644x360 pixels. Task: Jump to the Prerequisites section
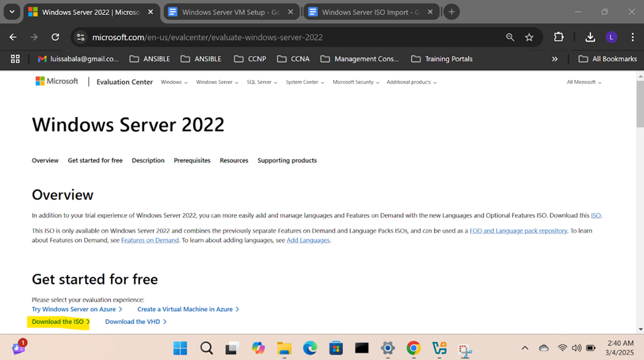pyautogui.click(x=192, y=161)
